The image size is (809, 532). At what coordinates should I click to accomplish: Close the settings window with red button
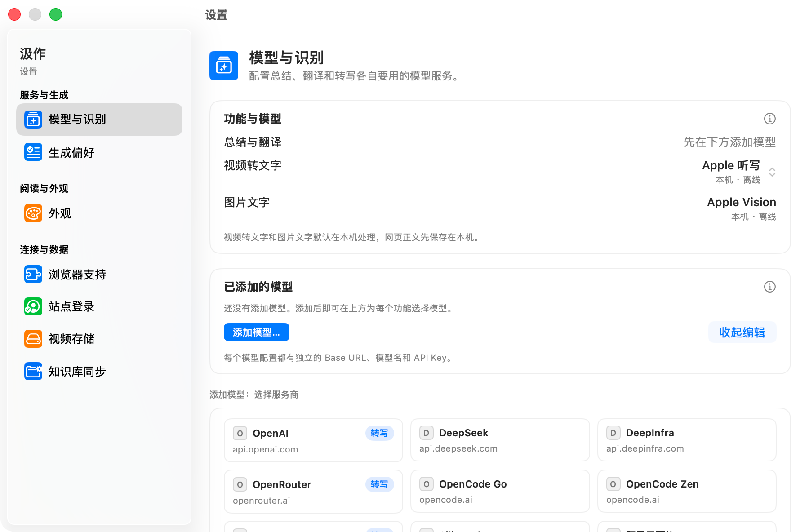click(14, 14)
